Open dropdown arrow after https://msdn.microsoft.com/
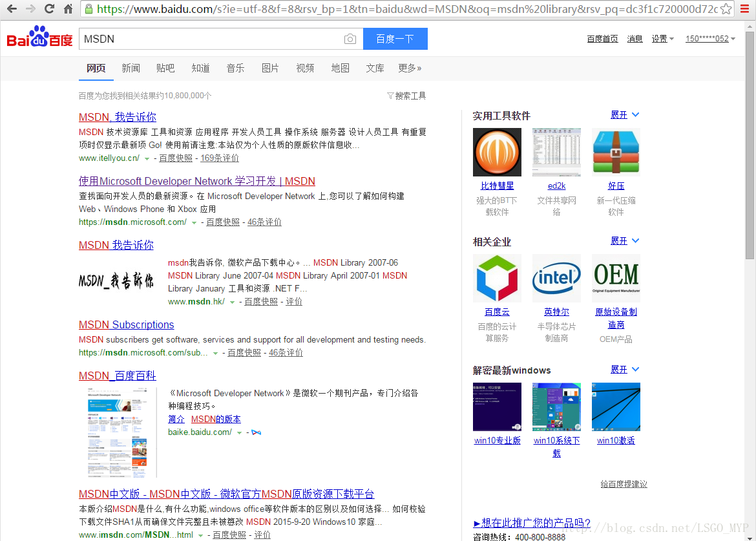This screenshot has height=541, width=756. (x=194, y=223)
